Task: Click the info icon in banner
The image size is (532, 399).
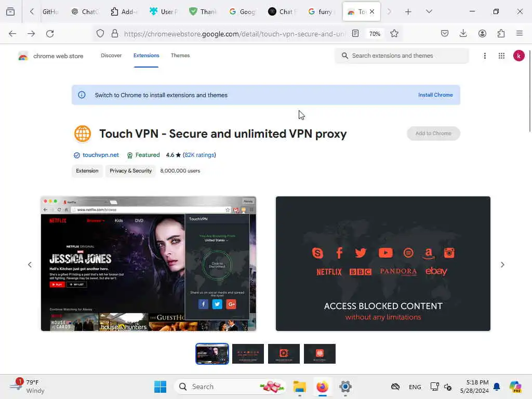Action: point(82,95)
